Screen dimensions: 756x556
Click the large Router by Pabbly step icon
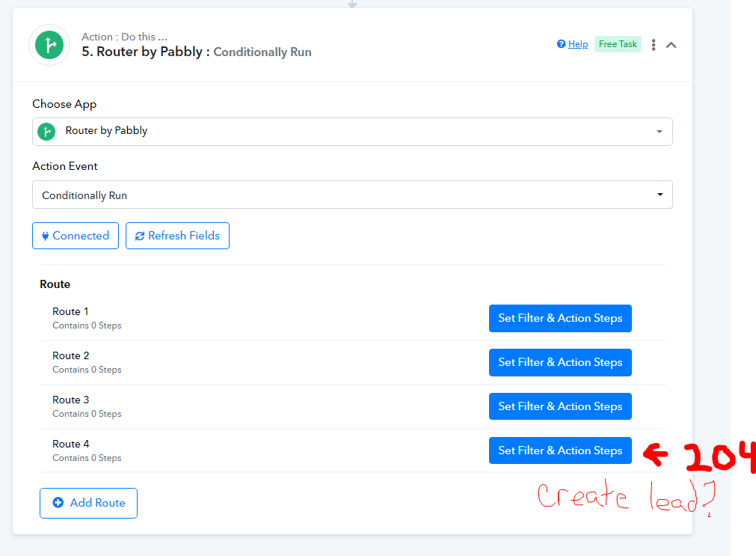[x=49, y=45]
